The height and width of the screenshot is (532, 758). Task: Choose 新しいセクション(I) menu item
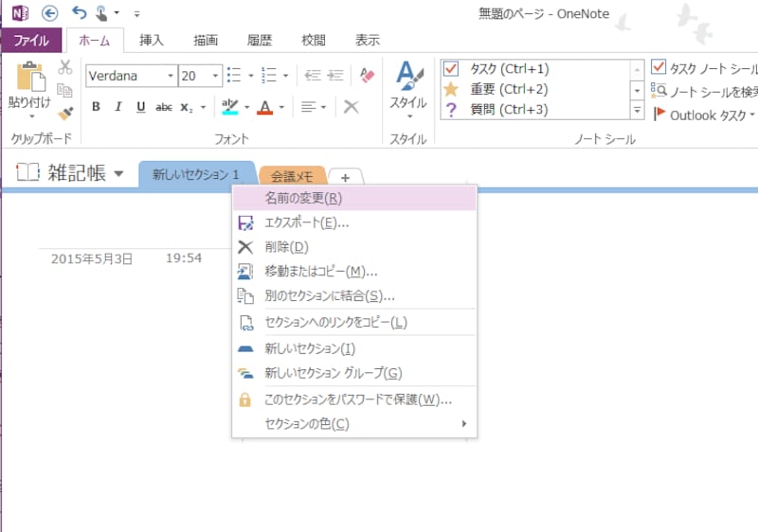[354, 348]
